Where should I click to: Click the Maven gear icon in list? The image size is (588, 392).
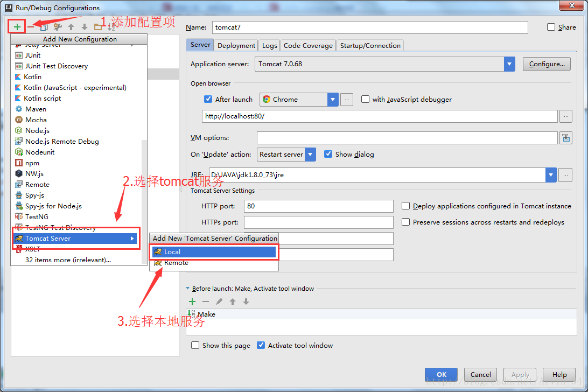19,109
